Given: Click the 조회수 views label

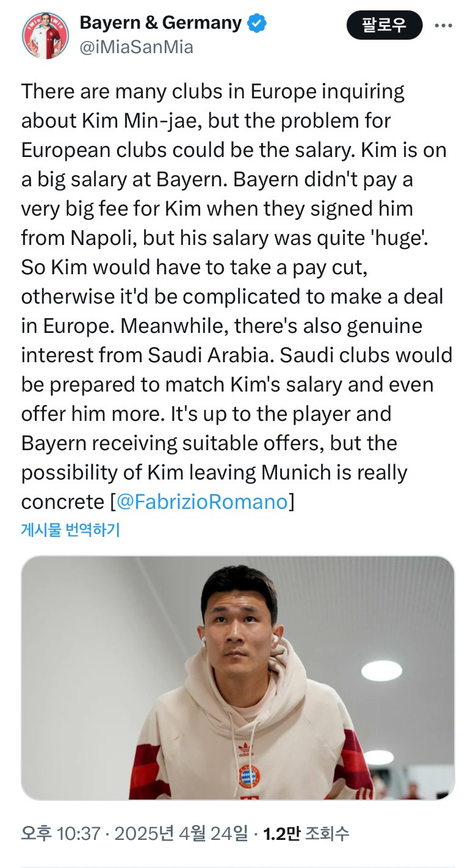Looking at the screenshot, I should pos(328,833).
